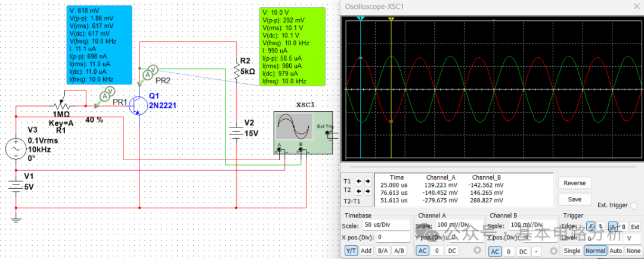Image resolution: width=644 pixels, height=259 pixels.
Task: Click the Channel A terminal indicator circle
Action: [477, 249]
